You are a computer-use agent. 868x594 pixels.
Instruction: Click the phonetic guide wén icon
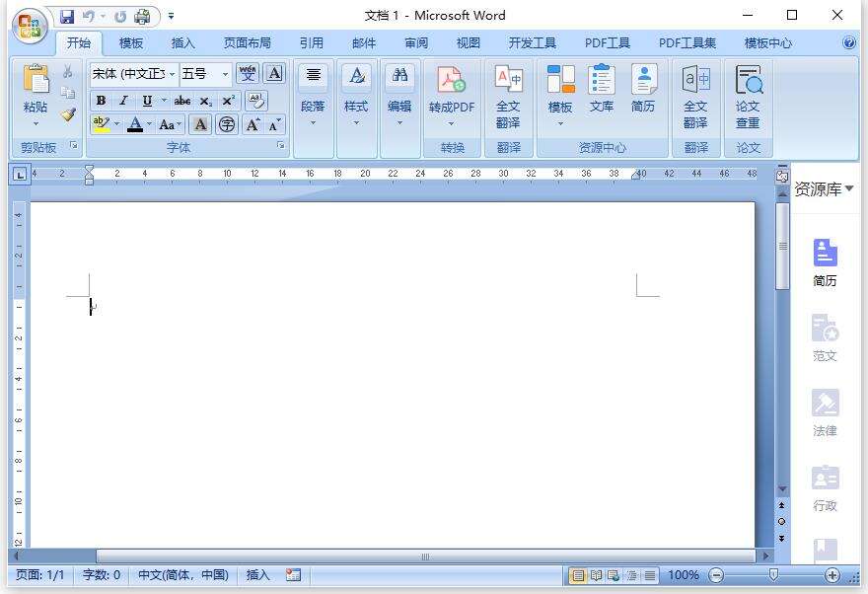tap(248, 73)
